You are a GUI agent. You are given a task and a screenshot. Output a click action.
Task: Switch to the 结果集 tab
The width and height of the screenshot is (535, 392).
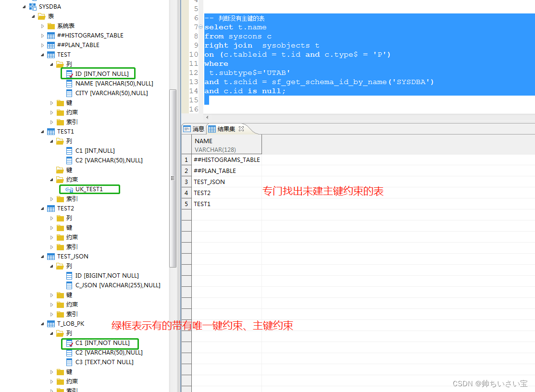[x=226, y=129]
